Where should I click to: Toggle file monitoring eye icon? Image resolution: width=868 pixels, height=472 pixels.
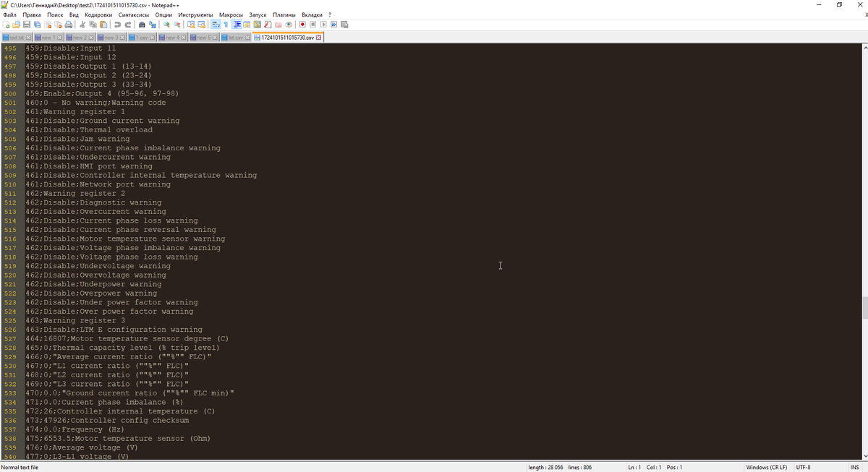[x=289, y=24]
